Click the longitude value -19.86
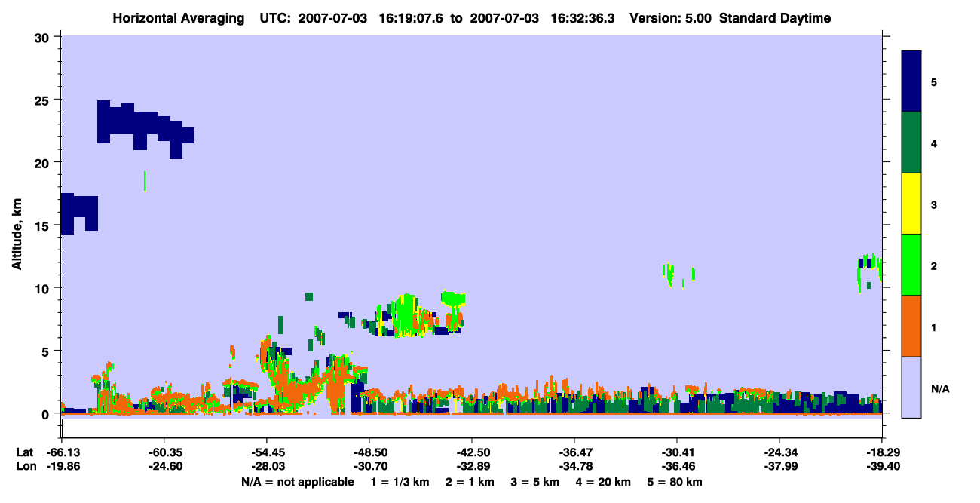Viewport: 980px width, 503px height. (x=62, y=466)
